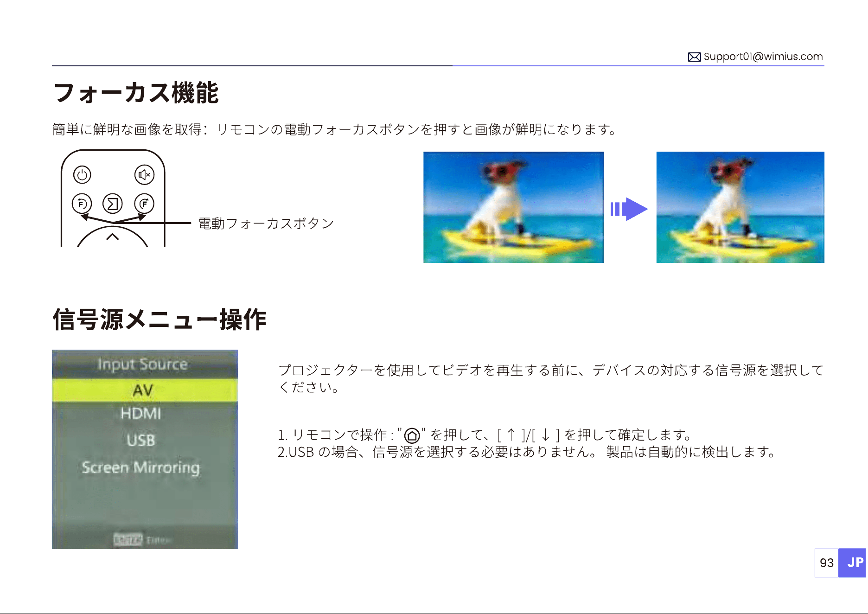Click the blurry dog image thumbnail
868x614 pixels.
click(x=513, y=207)
